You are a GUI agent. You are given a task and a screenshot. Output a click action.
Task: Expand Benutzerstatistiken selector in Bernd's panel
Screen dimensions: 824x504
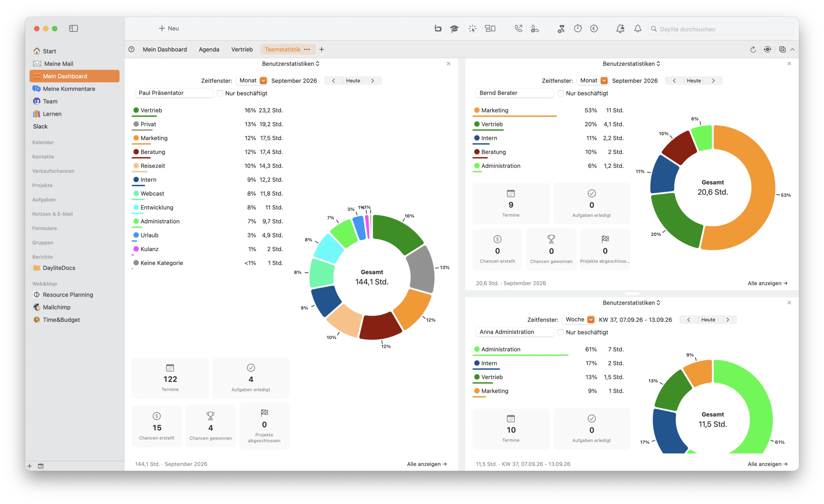[632, 63]
